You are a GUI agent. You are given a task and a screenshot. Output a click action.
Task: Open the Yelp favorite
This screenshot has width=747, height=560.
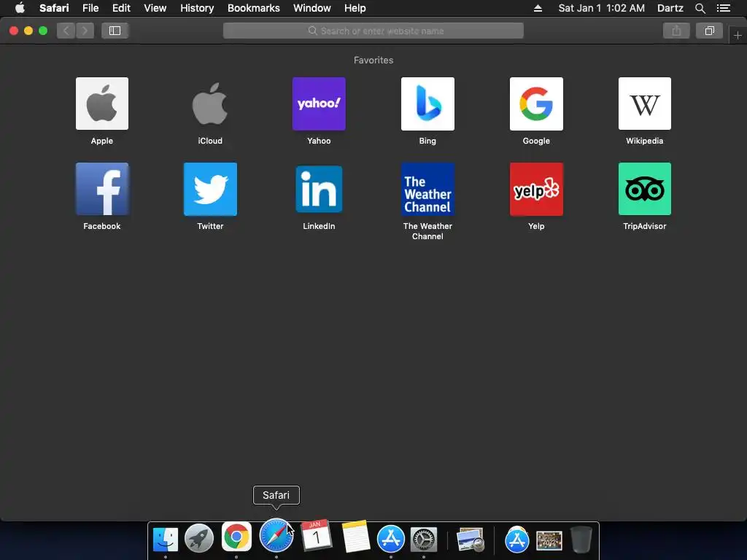(536, 189)
